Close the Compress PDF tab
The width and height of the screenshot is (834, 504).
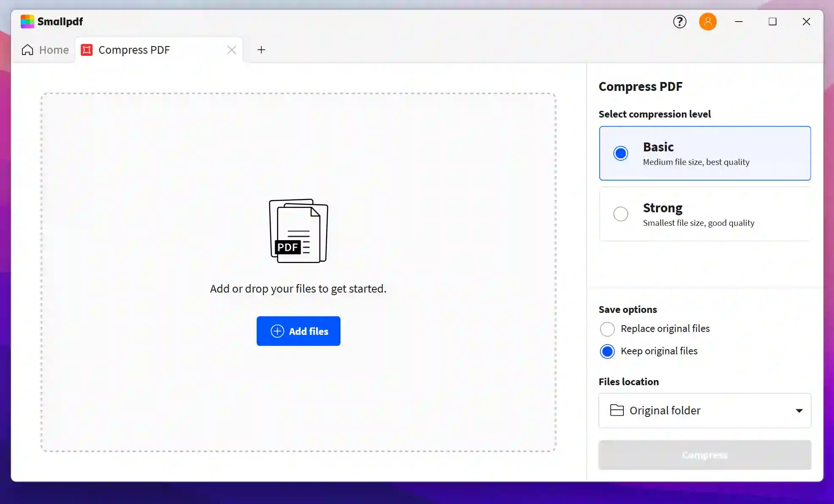point(232,49)
